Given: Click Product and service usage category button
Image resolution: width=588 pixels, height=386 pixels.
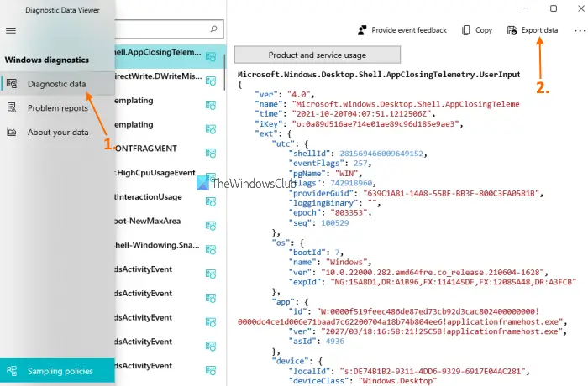Looking at the screenshot, I should [x=318, y=55].
